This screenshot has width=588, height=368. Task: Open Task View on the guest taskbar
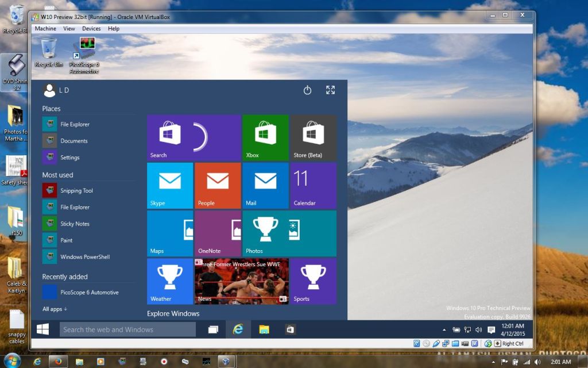point(213,329)
